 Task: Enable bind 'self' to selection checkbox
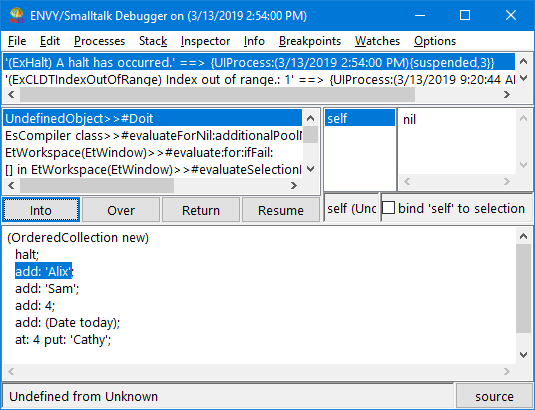[388, 208]
